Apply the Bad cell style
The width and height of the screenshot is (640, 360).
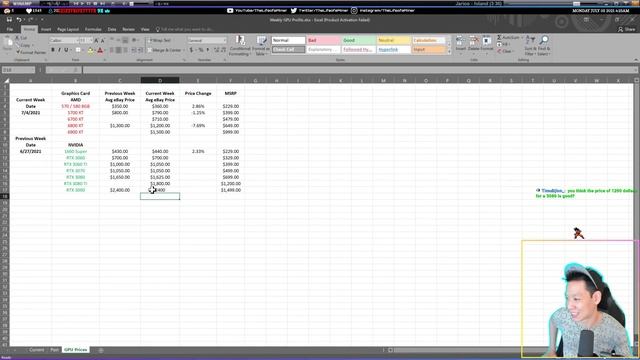pos(324,40)
